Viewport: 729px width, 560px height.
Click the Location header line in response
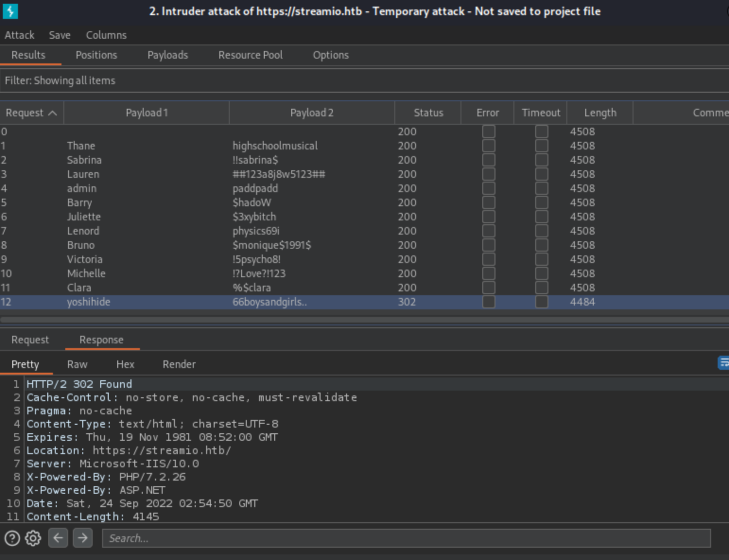point(129,450)
